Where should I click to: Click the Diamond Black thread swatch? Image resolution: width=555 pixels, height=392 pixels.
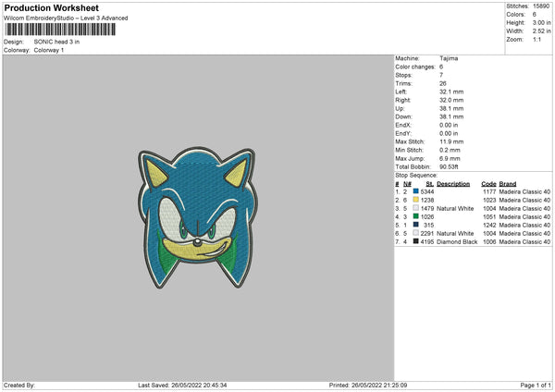point(417,241)
